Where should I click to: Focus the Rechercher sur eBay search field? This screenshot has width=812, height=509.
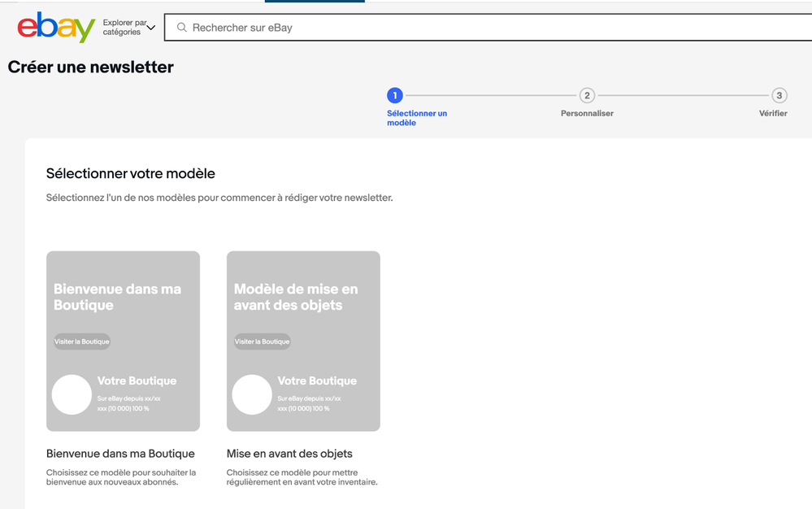488,28
